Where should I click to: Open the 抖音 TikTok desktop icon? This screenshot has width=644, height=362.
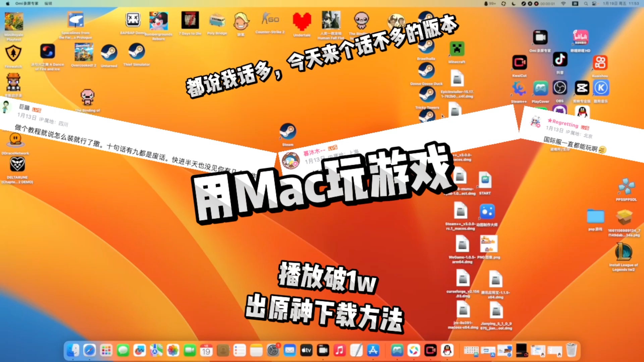tap(560, 60)
